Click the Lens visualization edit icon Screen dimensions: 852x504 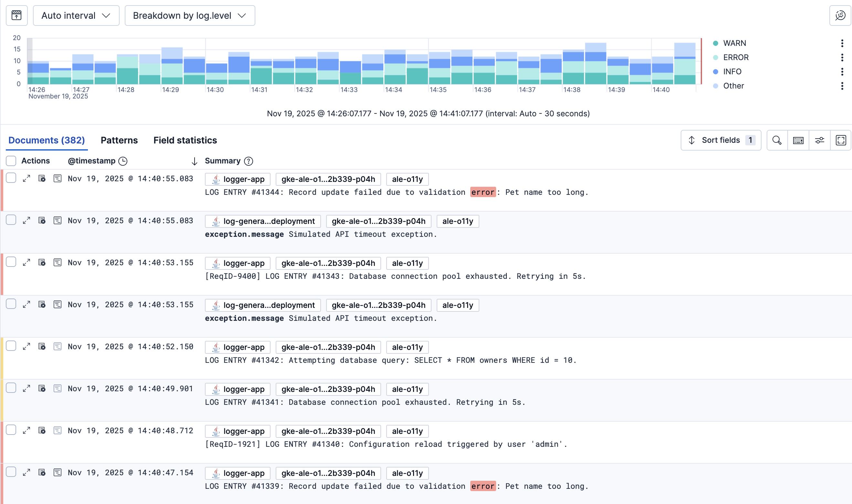coord(840,16)
